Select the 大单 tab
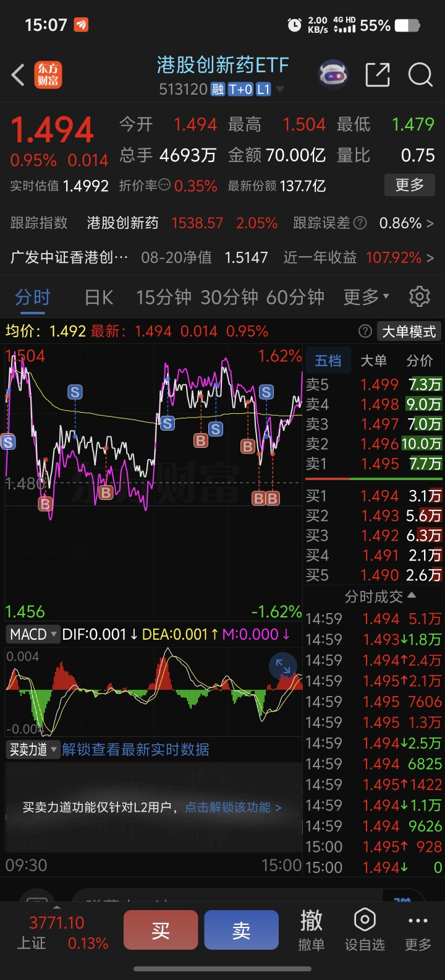The height and width of the screenshot is (980, 445). 373,361
